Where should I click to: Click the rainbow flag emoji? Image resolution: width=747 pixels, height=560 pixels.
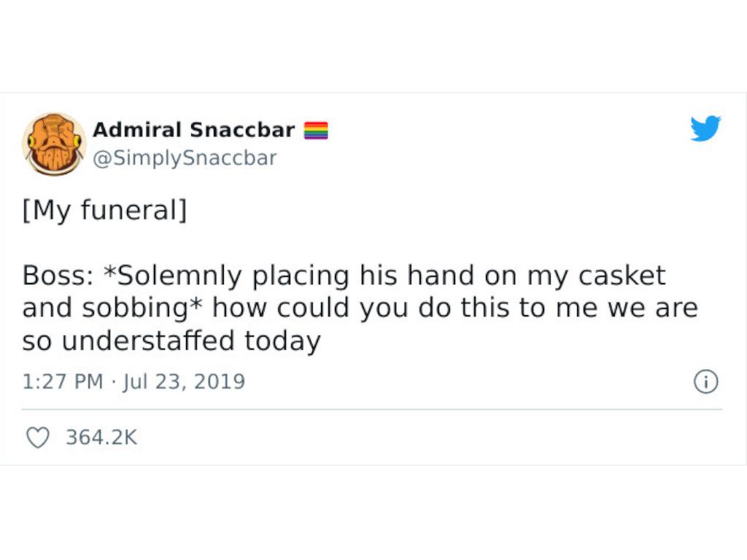click(317, 129)
